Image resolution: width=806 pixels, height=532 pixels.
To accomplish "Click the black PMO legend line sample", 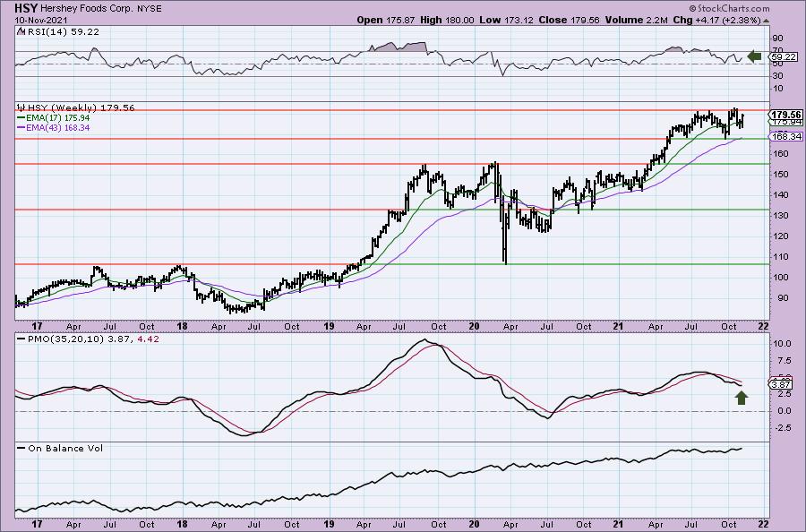I will 21,339.
